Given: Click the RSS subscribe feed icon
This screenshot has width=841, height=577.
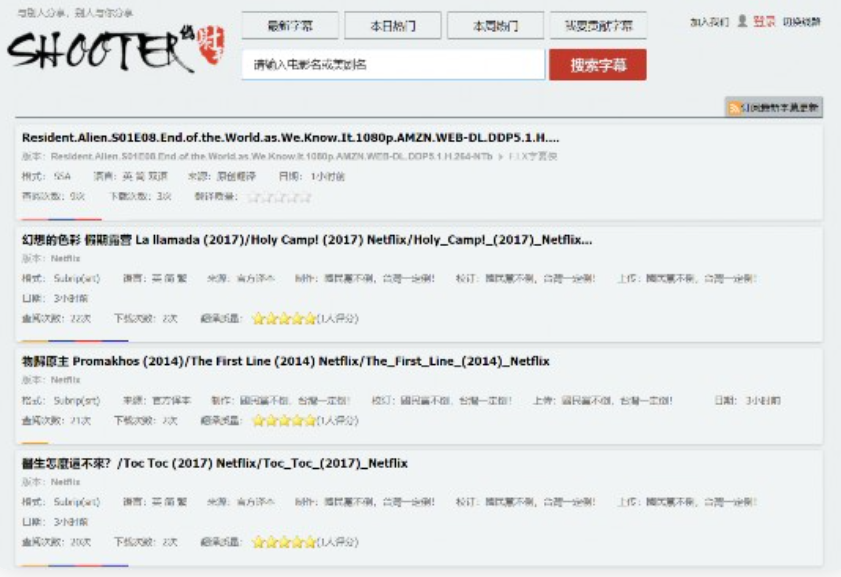Looking at the screenshot, I should tap(735, 107).
